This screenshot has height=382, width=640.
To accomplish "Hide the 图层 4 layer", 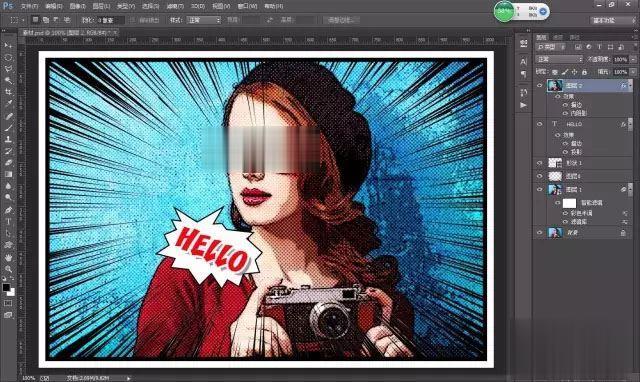I will 540,176.
